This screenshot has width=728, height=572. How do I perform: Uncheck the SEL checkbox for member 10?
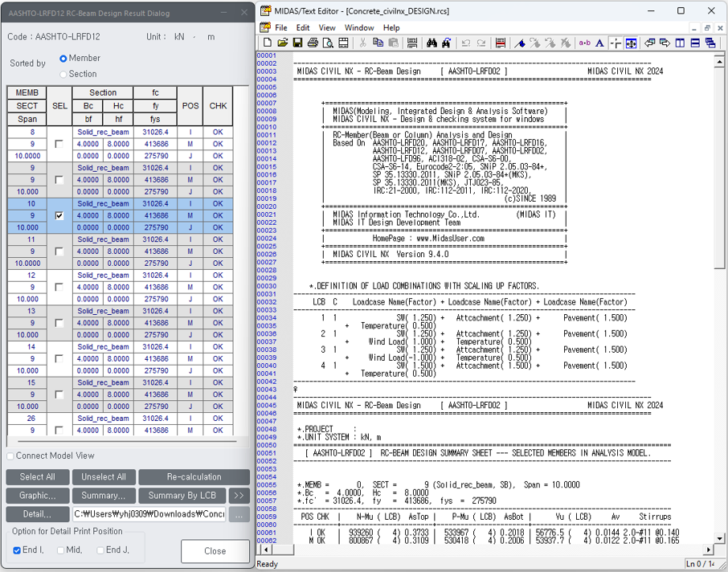[59, 215]
